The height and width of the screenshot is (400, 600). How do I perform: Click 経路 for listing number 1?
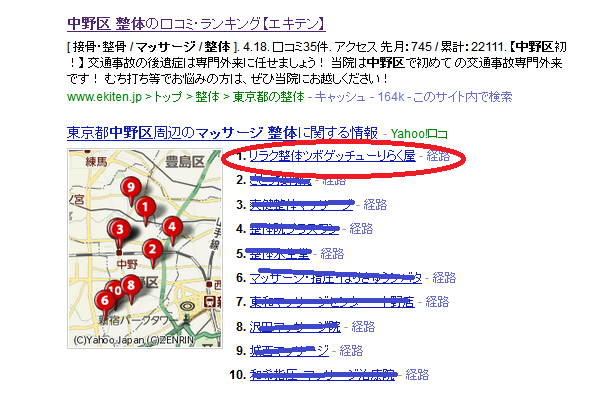click(x=438, y=156)
